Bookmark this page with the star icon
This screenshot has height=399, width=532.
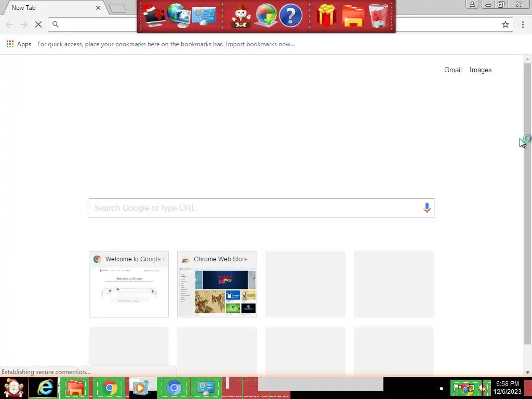(505, 24)
